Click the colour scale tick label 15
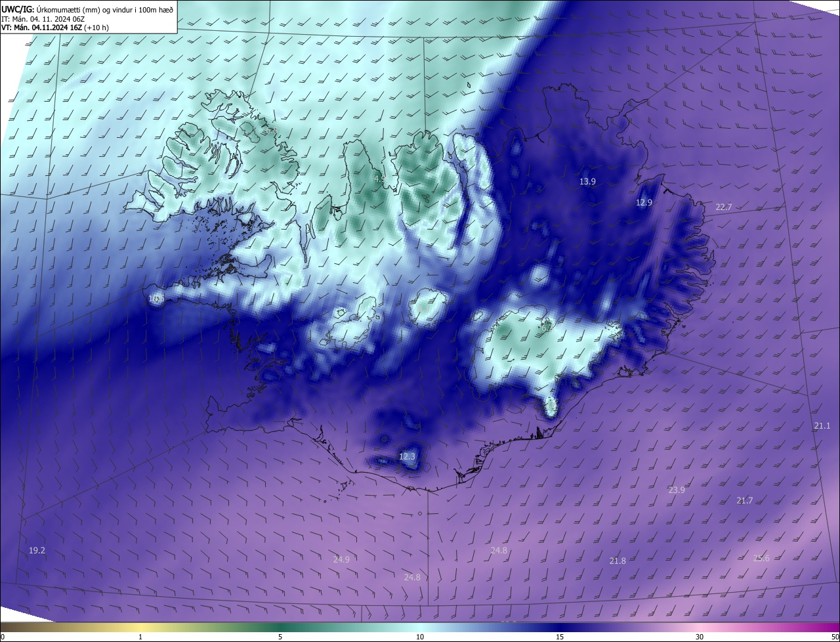 (x=560, y=637)
